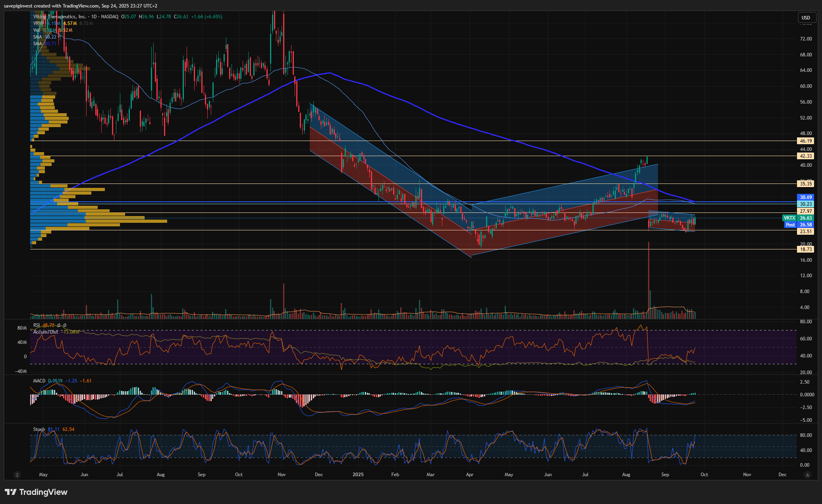Image resolution: width=822 pixels, height=504 pixels.
Task: Select the Accum/Dist indicator label
Action: [x=46, y=332]
